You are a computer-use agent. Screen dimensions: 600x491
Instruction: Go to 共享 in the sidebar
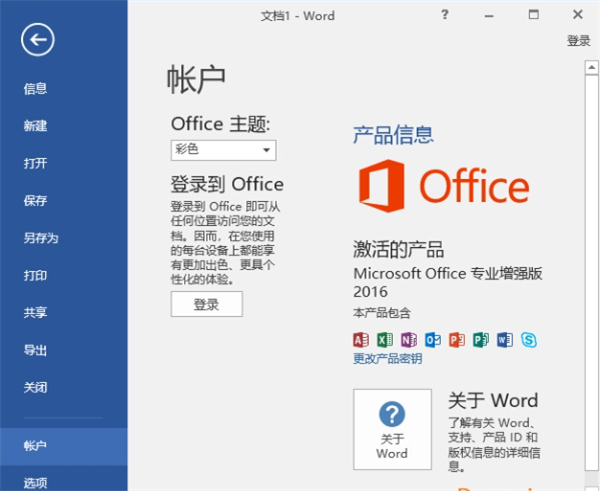[35, 313]
